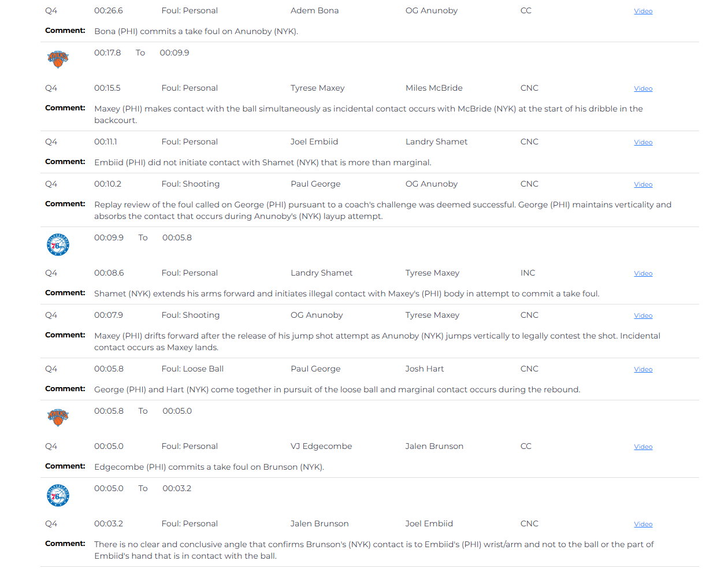Open Video link for Adem Bona foul at 00:26.6
728x572 pixels.
[x=643, y=11]
